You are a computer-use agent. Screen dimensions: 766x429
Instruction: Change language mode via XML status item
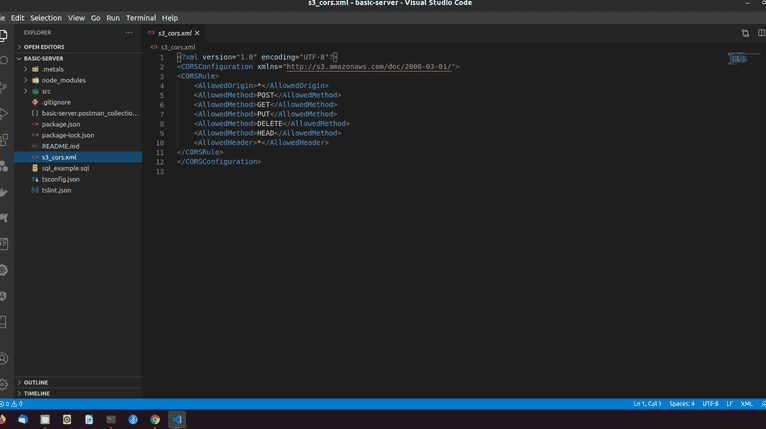[746, 404]
